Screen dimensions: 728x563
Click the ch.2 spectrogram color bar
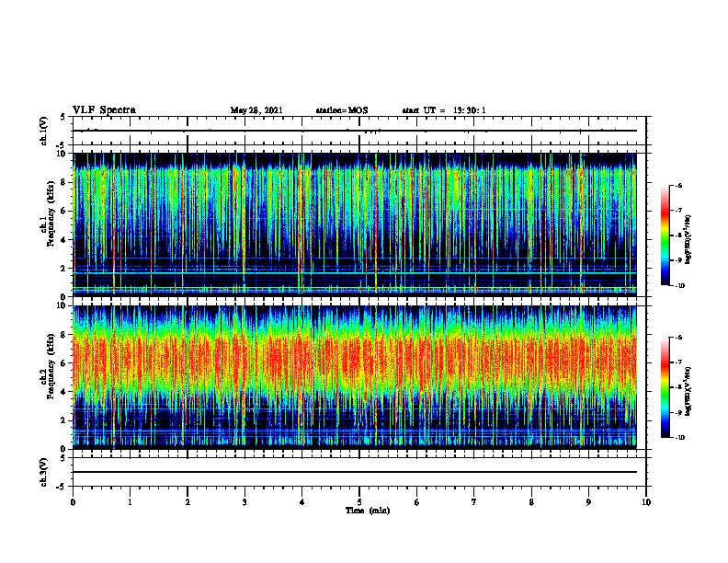point(665,387)
